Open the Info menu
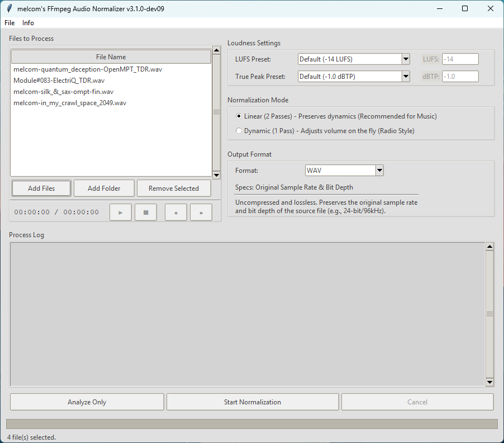The height and width of the screenshot is (443, 504). (28, 23)
